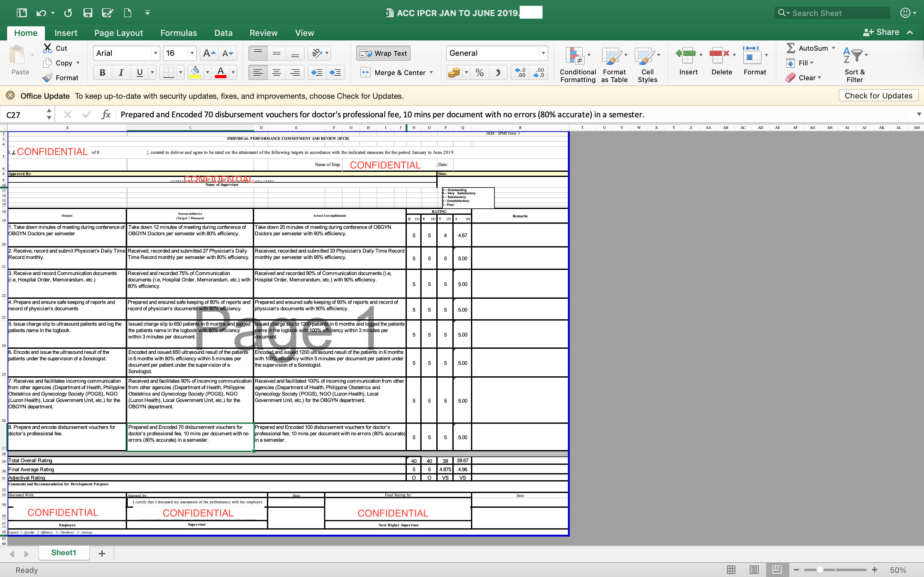Screen dimensions: 924x577
Task: Click the Insert Function fx icon
Action: coord(106,114)
